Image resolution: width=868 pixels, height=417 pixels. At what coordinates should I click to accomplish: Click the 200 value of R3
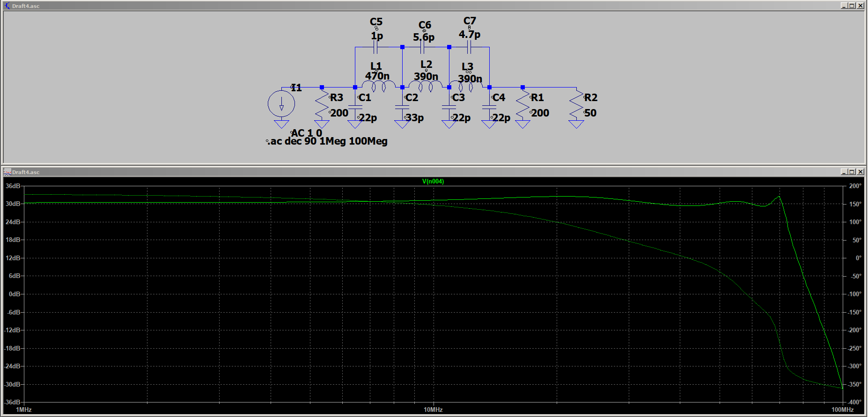(339, 113)
